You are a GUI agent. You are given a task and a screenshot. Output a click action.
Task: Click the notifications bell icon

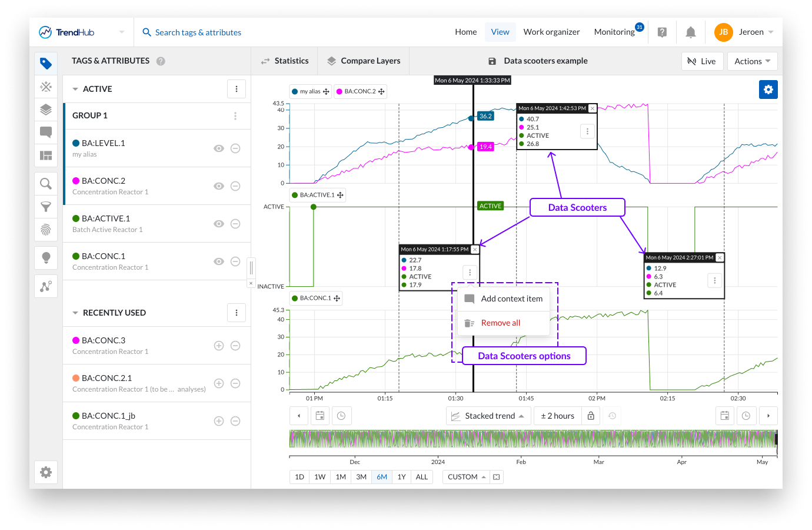[691, 32]
